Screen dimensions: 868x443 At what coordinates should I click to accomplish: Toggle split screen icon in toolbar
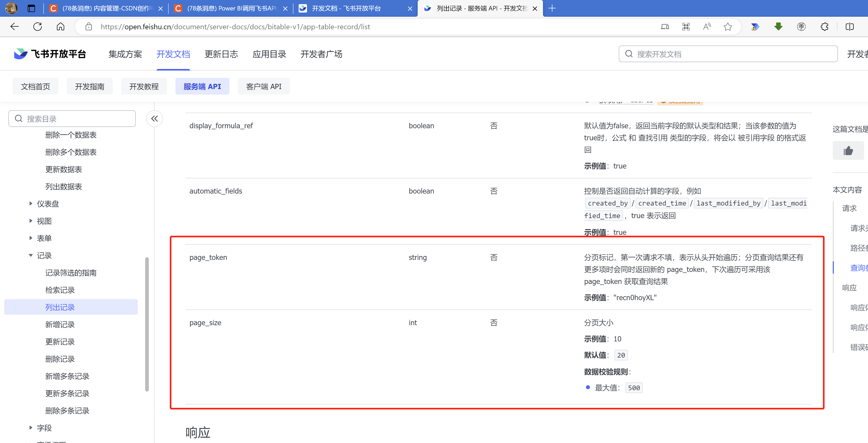tap(849, 27)
